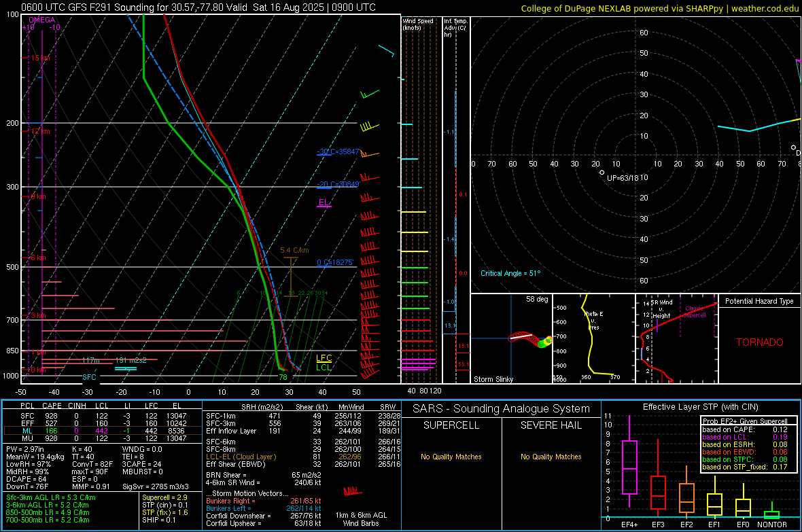Click the yellow LFC label
802x532 pixels.
[324, 358]
